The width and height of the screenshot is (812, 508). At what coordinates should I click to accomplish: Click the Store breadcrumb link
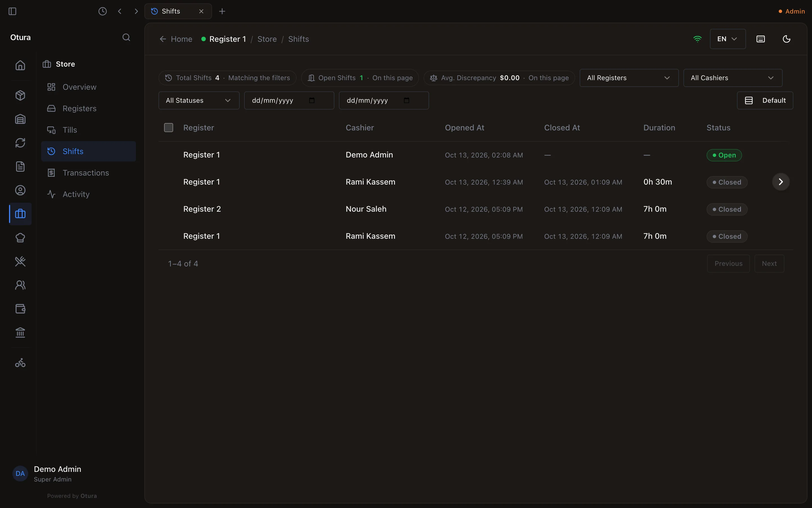click(267, 39)
